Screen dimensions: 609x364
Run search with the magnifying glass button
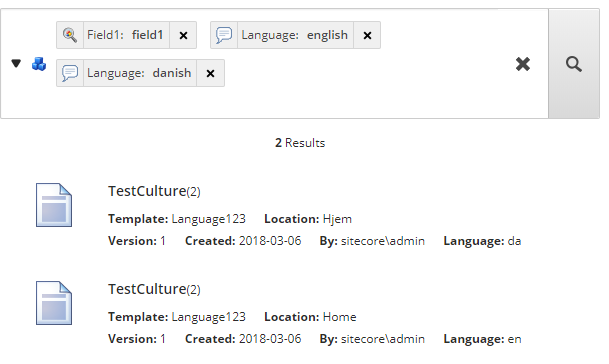pyautogui.click(x=574, y=64)
